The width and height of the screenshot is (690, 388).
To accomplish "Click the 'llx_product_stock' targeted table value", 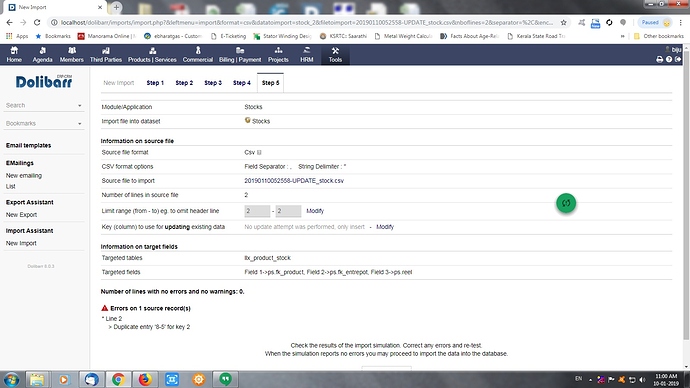I will click(268, 258).
